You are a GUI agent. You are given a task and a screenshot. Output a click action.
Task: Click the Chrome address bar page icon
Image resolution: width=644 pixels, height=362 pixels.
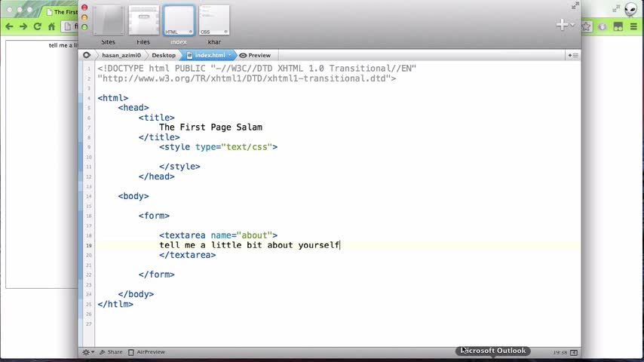[x=68, y=26]
